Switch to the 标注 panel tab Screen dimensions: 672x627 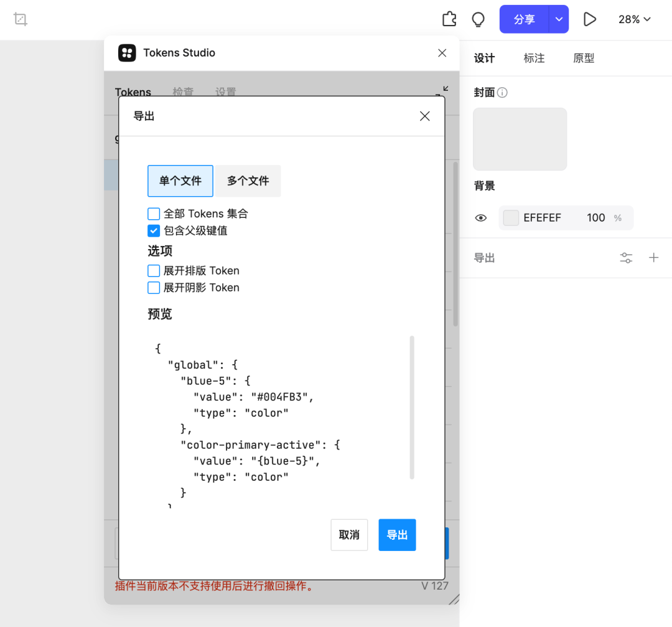[x=534, y=59]
